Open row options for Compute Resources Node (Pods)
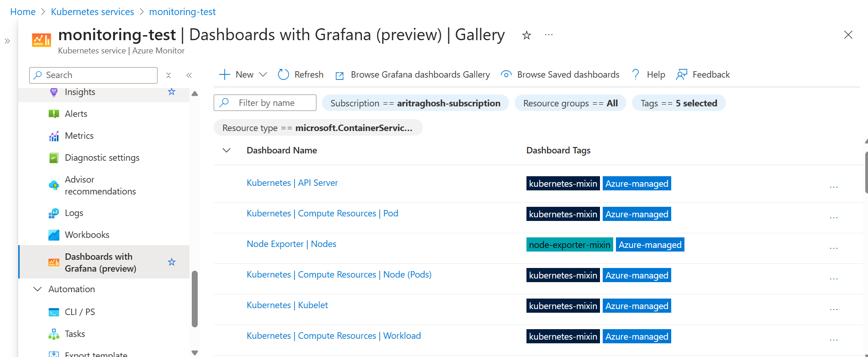Image resolution: width=868 pixels, height=357 pixels. 834,279
